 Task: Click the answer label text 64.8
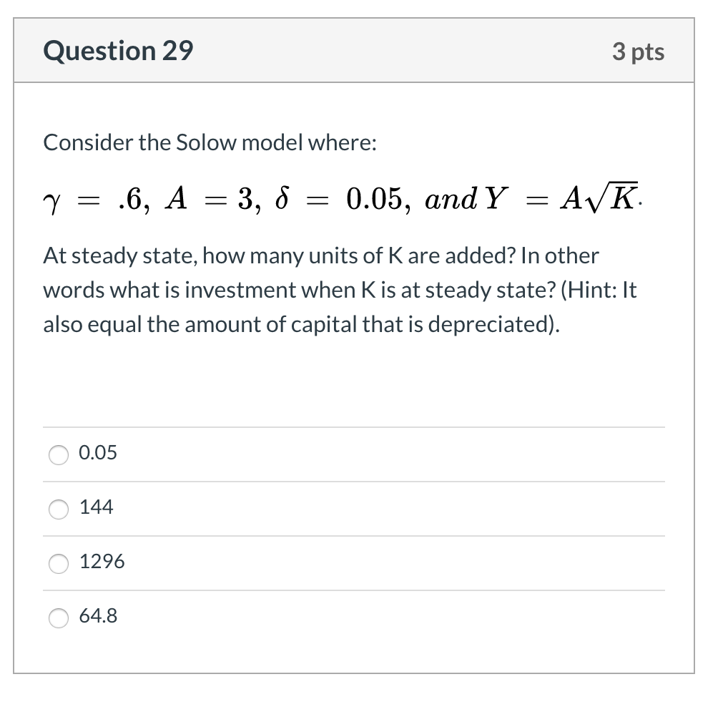99,617
